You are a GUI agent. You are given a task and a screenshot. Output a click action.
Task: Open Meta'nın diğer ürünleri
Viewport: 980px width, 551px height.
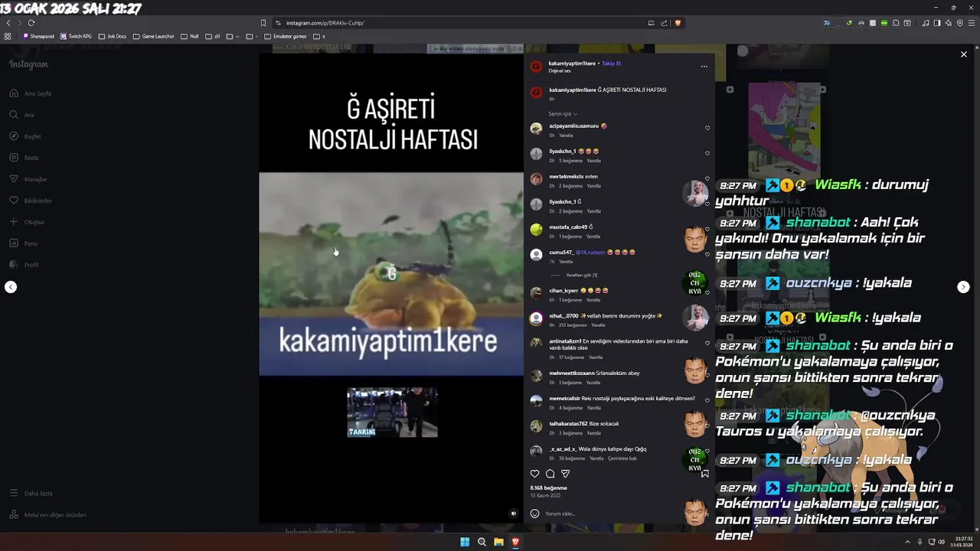[47, 515]
